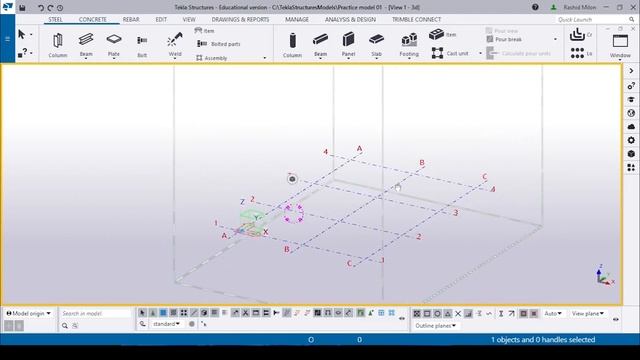Toggle the Select all selection switch
The image size is (640, 360).
[142, 313]
